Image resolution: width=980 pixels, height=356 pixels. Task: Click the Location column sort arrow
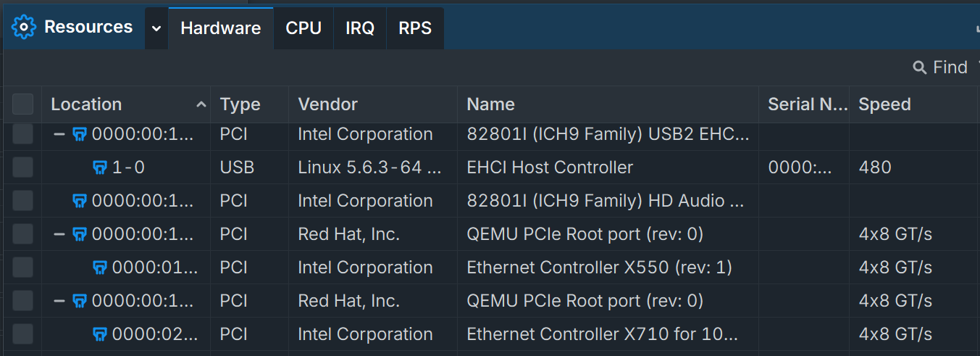coord(201,105)
